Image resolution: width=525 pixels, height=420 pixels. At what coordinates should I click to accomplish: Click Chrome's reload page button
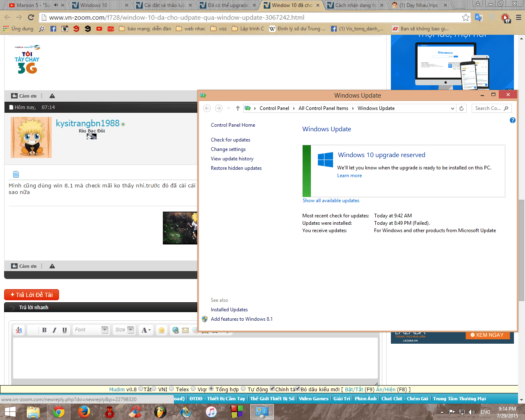tap(31, 17)
